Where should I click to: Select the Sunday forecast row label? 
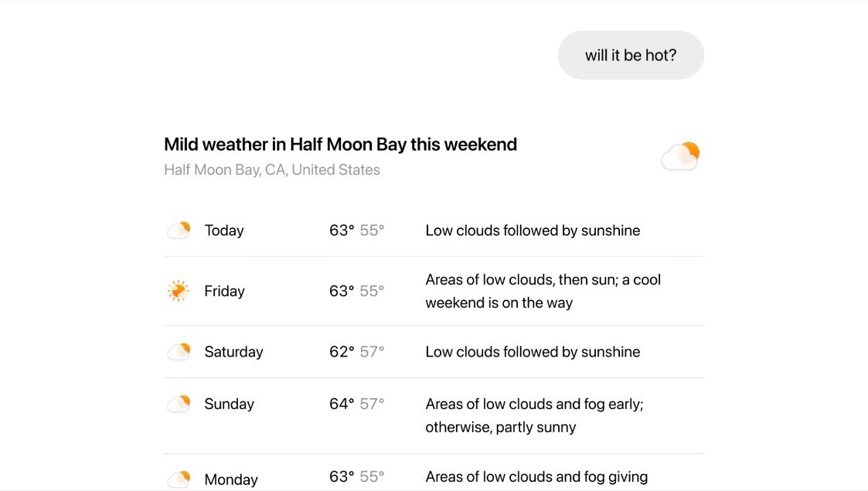229,404
